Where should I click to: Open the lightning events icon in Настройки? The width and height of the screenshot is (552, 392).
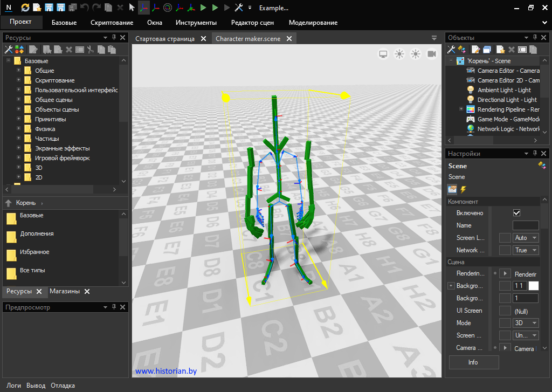click(x=463, y=189)
